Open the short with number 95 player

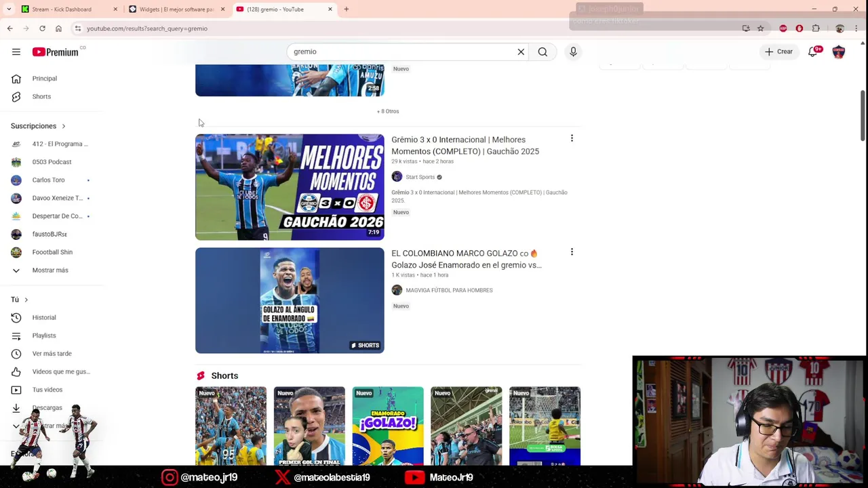(x=231, y=426)
